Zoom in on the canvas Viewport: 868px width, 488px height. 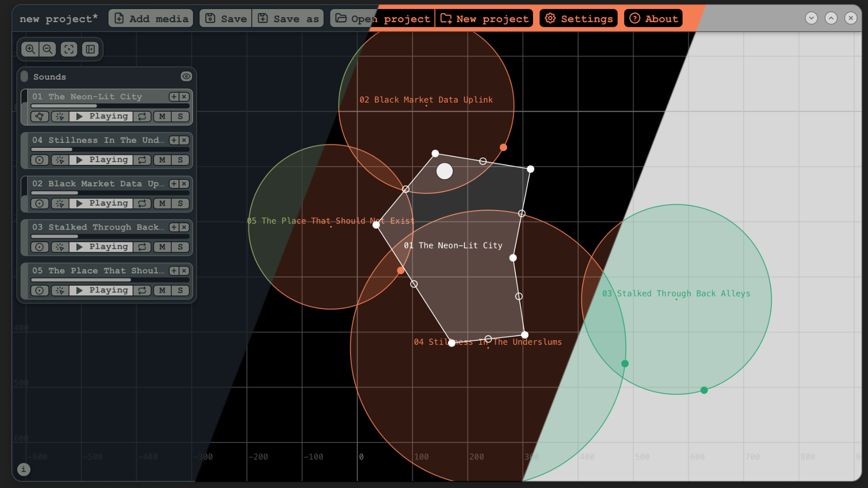[x=30, y=49]
